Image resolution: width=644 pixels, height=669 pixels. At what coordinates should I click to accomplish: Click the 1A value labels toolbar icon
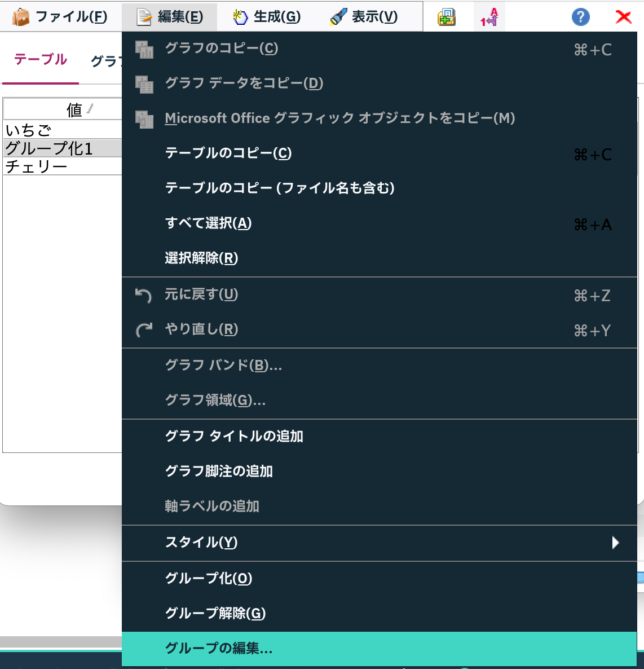tap(487, 17)
